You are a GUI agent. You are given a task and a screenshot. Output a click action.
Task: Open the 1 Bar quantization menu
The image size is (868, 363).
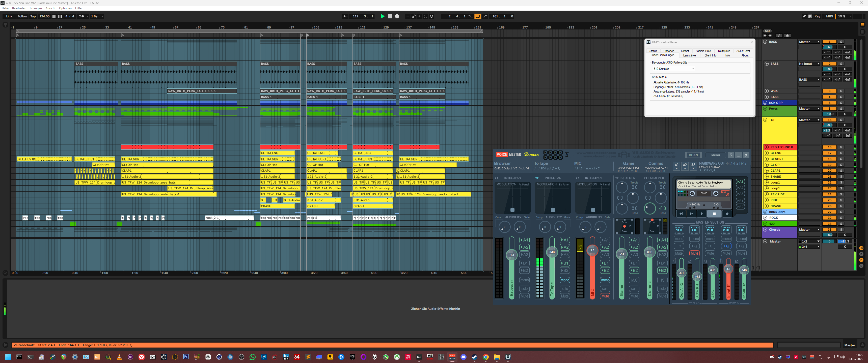[97, 16]
